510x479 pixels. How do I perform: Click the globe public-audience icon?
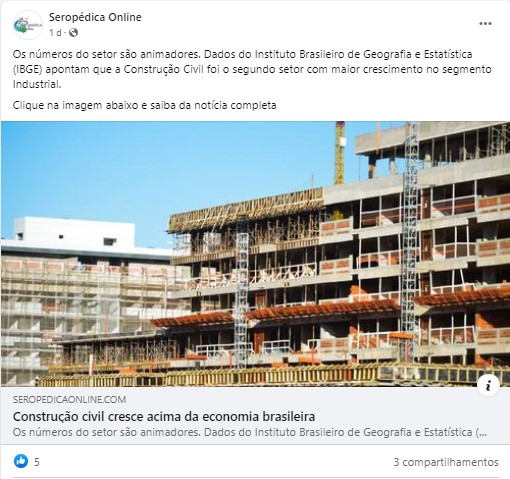click(x=73, y=33)
